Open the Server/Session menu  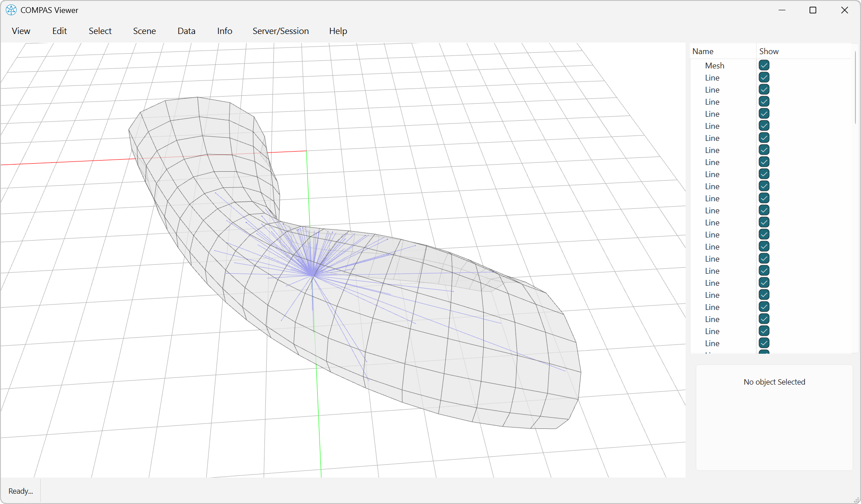(x=281, y=31)
